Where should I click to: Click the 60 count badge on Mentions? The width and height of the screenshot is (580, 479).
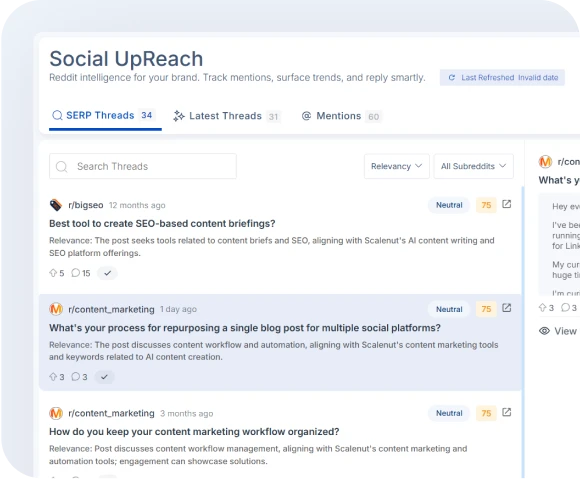(x=374, y=117)
